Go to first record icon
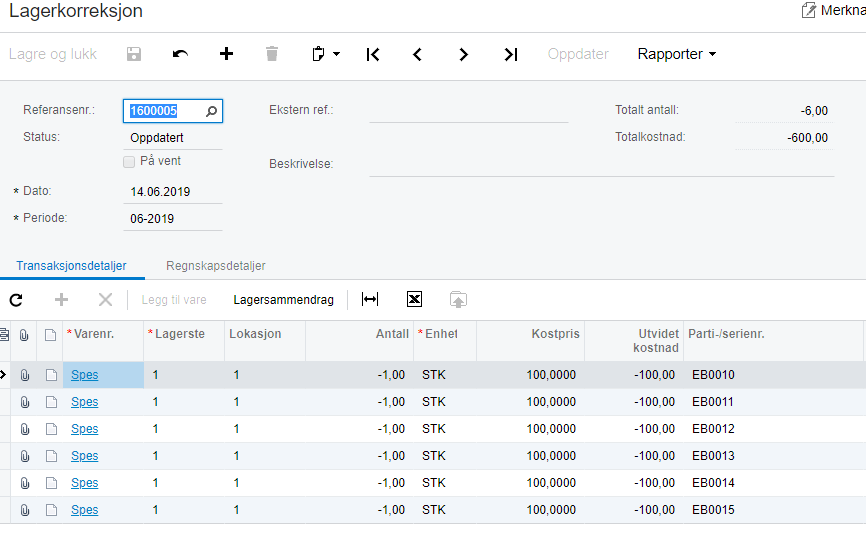This screenshot has height=538, width=866. coord(373,54)
